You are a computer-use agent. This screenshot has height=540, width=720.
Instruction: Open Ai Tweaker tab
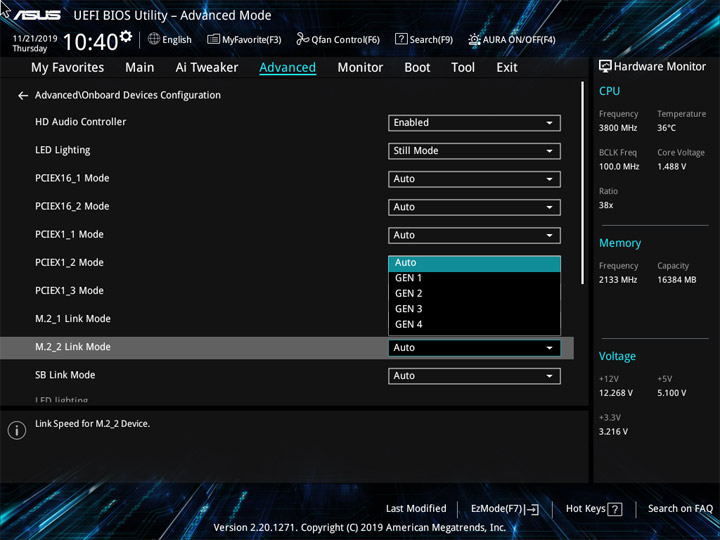207,68
